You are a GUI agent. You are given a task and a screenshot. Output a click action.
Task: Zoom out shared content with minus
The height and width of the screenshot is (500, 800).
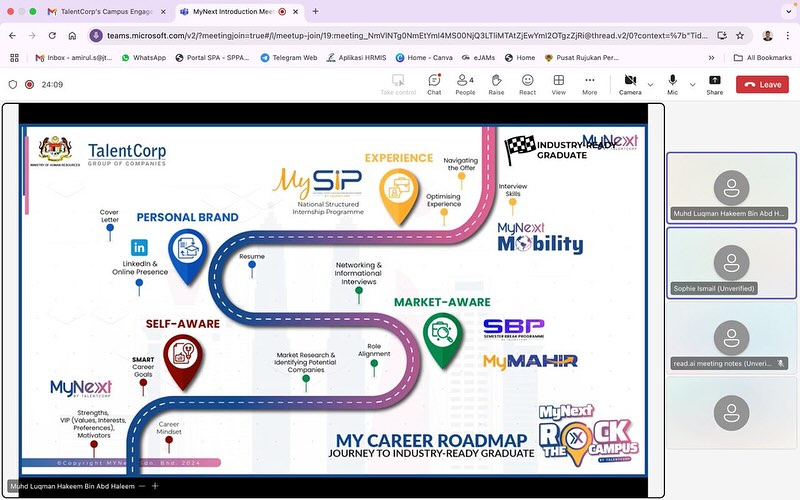click(x=142, y=486)
